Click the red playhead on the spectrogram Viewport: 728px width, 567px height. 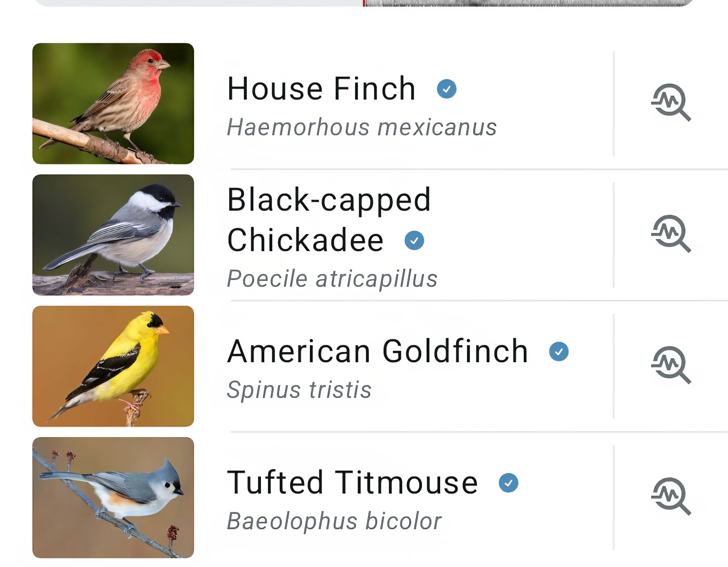[364, 3]
